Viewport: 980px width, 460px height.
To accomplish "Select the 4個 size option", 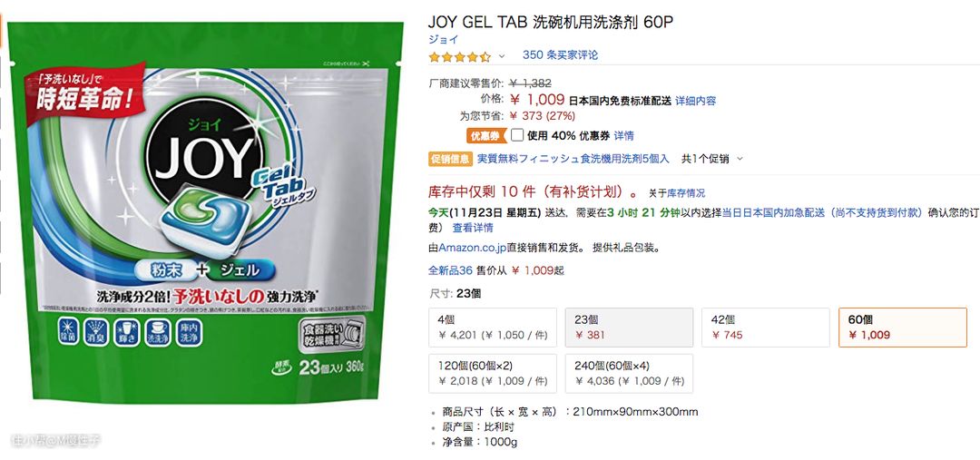I will pyautogui.click(x=493, y=328).
